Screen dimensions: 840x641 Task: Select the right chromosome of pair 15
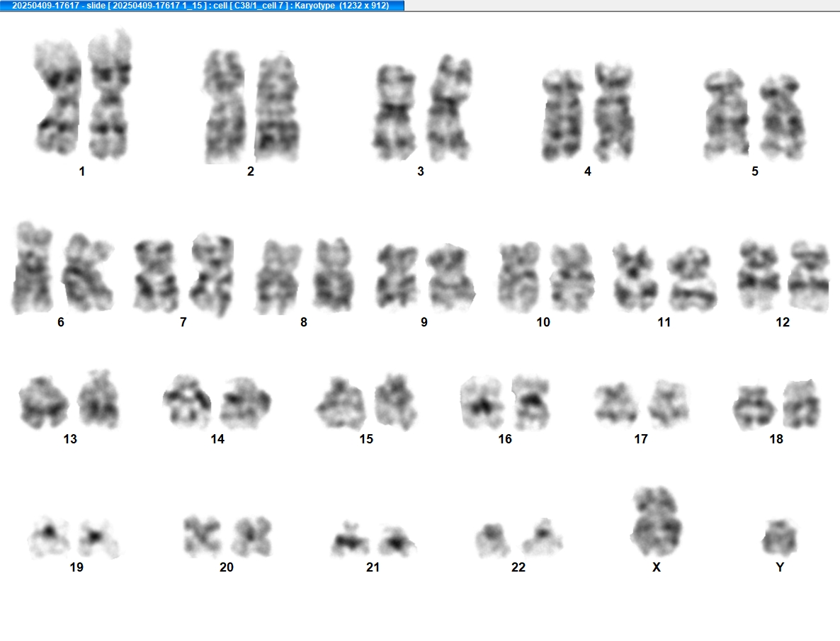pyautogui.click(x=395, y=402)
